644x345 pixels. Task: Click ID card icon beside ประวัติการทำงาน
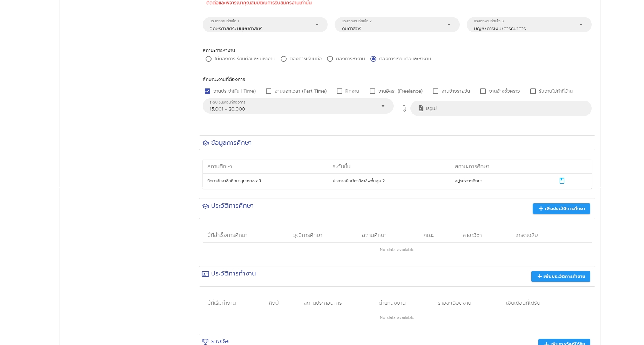[205, 274]
